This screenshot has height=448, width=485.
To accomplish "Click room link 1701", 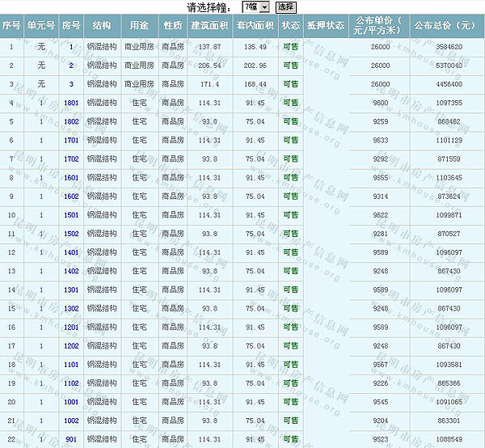I will 71,140.
